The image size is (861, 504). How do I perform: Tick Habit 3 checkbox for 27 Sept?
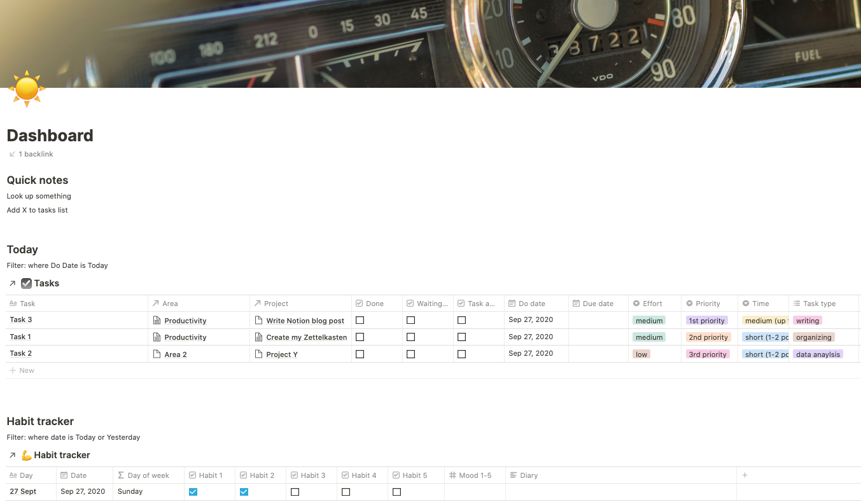coord(295,492)
